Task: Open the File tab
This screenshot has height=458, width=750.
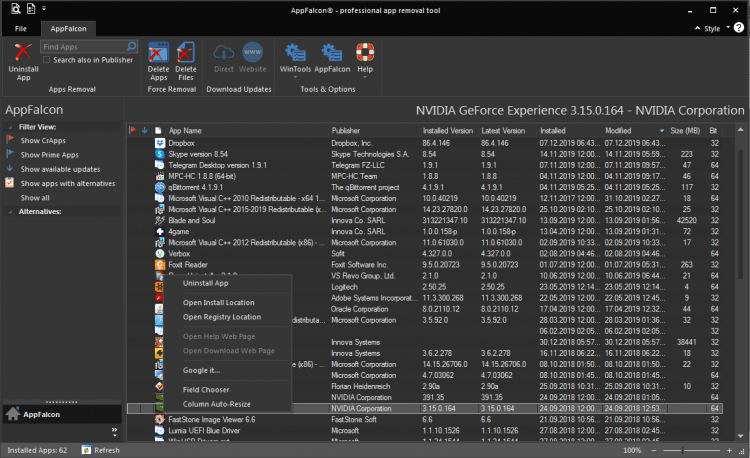Action: [21, 30]
